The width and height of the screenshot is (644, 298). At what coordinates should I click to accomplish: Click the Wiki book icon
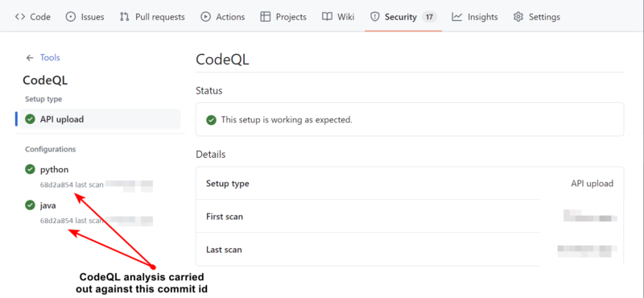click(x=327, y=17)
